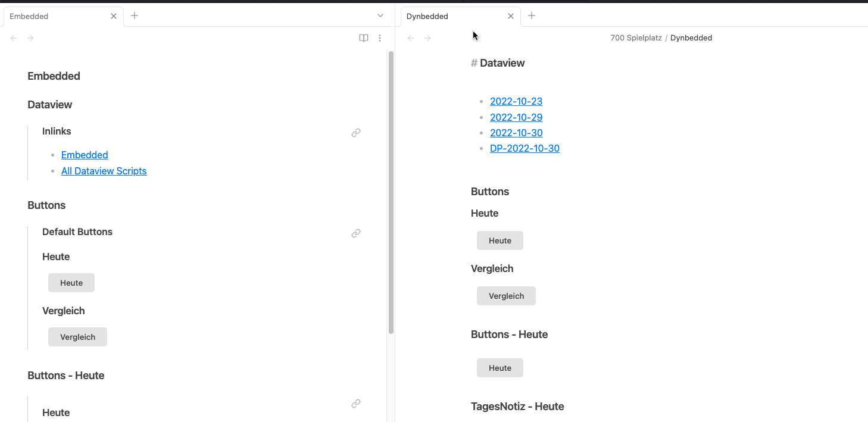Toggle reading view in Embedded pane

pyautogui.click(x=364, y=38)
